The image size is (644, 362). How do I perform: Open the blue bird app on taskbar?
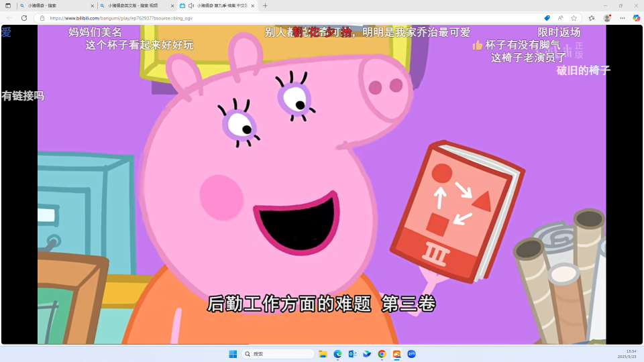pos(367,354)
